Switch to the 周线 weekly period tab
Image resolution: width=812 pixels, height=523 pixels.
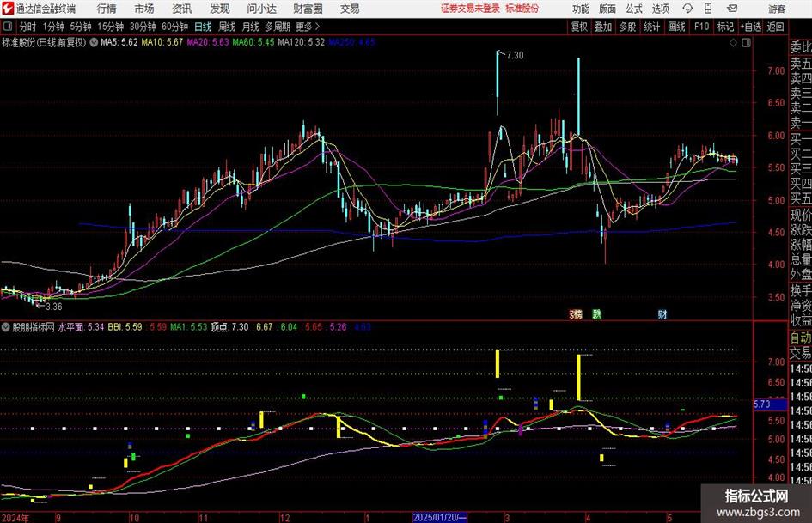point(227,27)
